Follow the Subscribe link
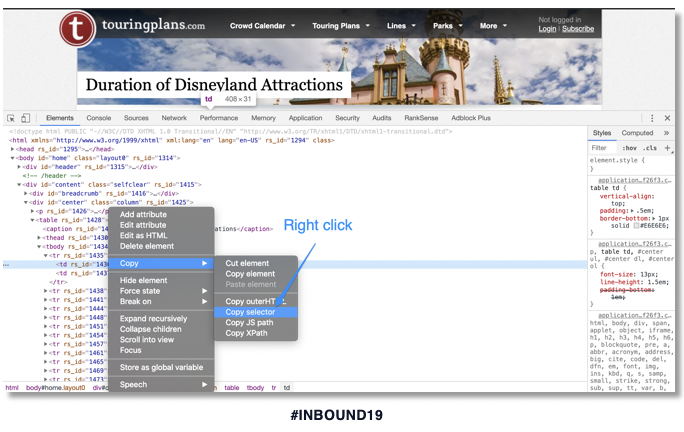This screenshot has height=432, width=684. (x=578, y=29)
